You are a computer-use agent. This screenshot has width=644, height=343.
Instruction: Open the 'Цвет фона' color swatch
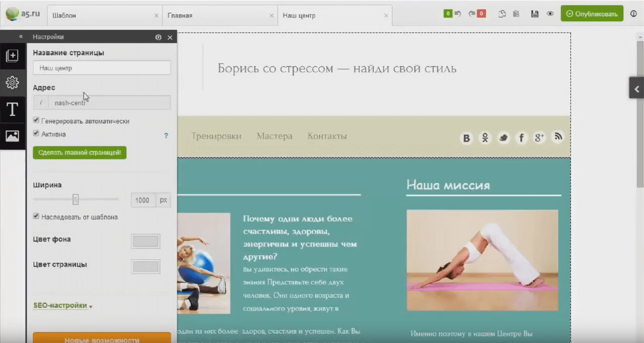145,241
